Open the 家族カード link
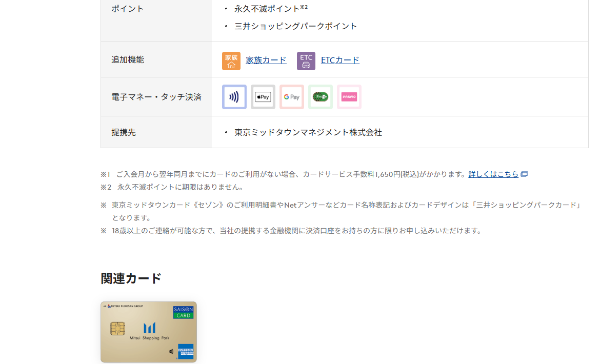The height and width of the screenshot is (364, 600). [266, 60]
